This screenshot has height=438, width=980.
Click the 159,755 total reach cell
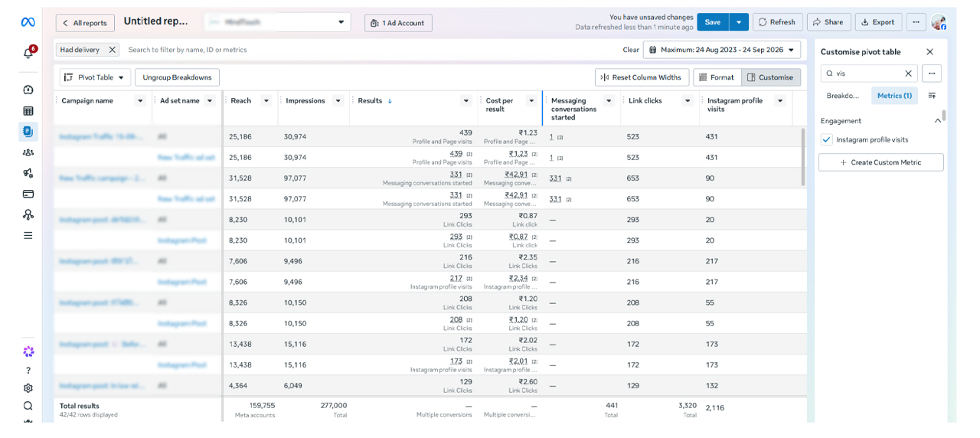click(x=261, y=406)
